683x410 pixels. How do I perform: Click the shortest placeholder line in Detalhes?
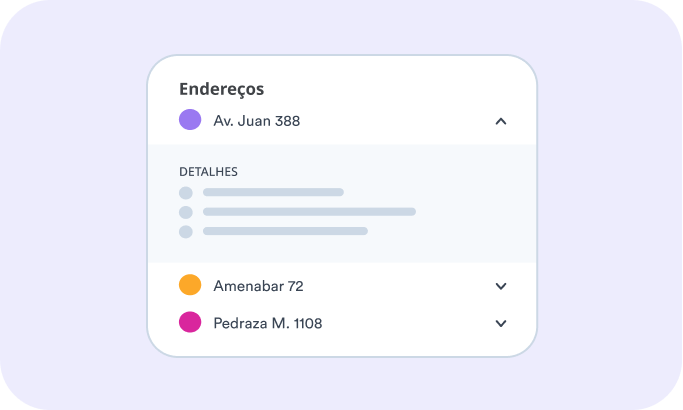273,192
